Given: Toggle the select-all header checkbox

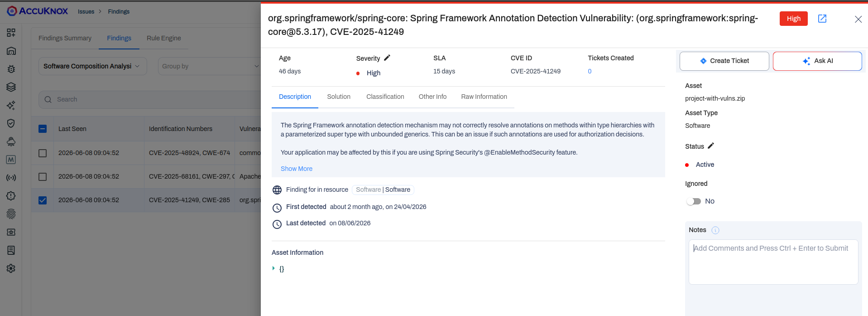Looking at the screenshot, I should coord(43,129).
